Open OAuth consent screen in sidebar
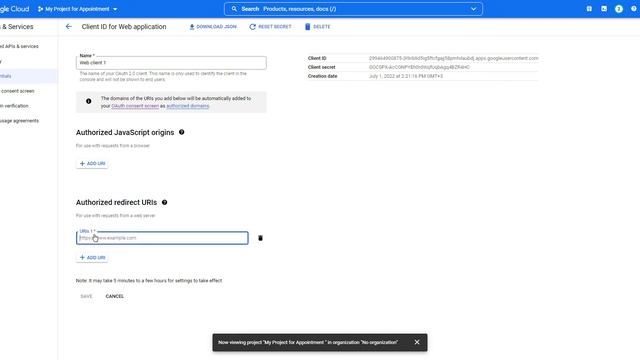640x360 pixels. click(17, 91)
